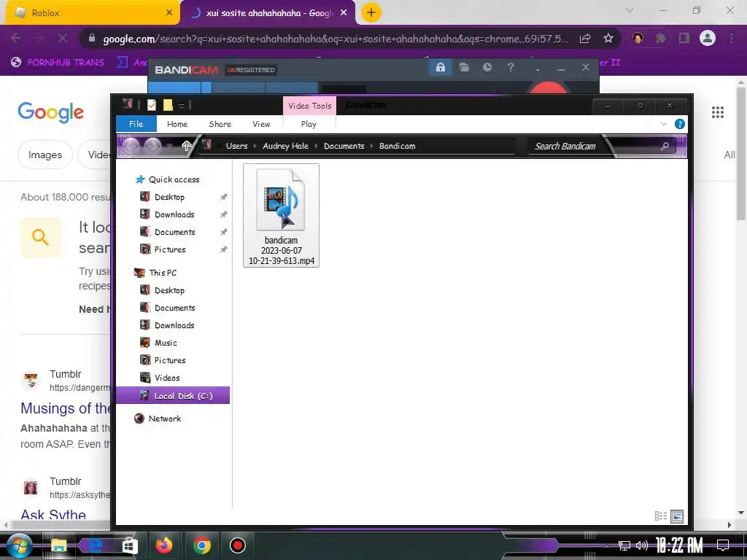The width and height of the screenshot is (747, 560).
Task: Click Bandicam in the address breadcrumb
Action: [x=398, y=146]
